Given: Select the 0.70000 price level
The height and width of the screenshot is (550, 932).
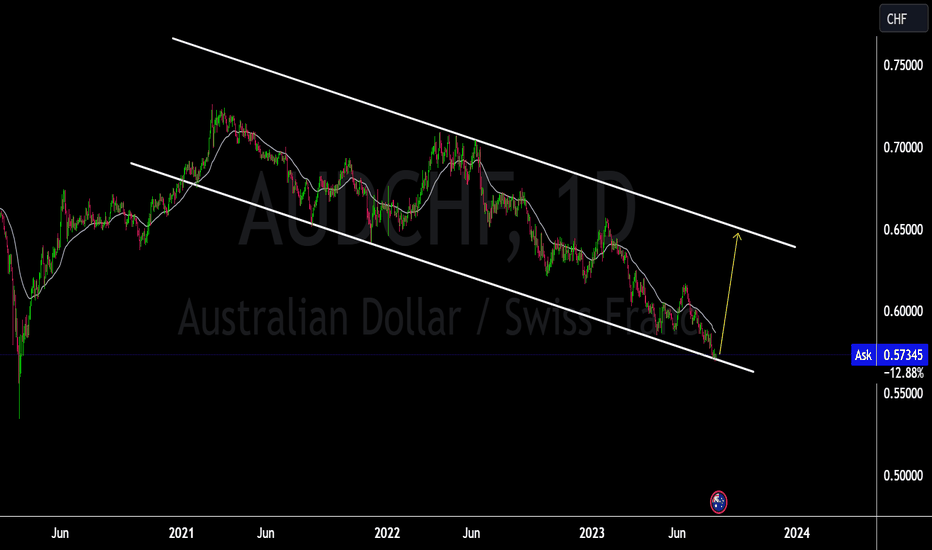Looking at the screenshot, I should [903, 147].
